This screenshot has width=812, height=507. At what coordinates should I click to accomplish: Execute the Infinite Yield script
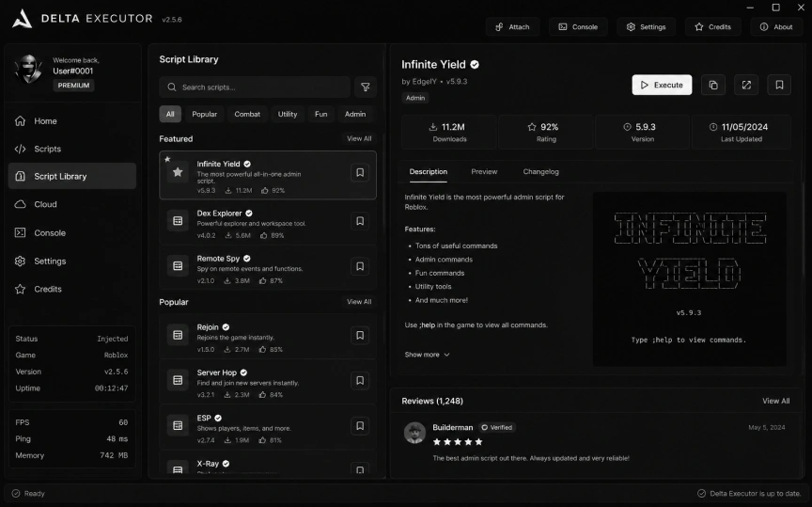[x=662, y=85]
